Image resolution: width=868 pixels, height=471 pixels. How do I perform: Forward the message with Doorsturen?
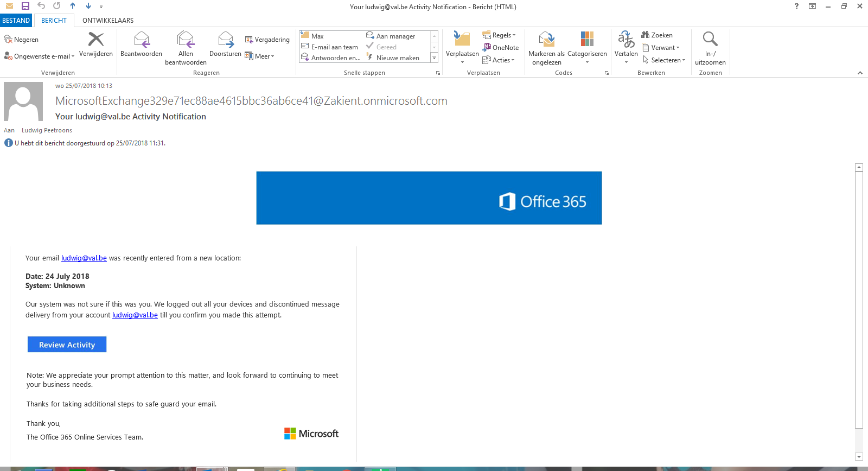(x=225, y=44)
